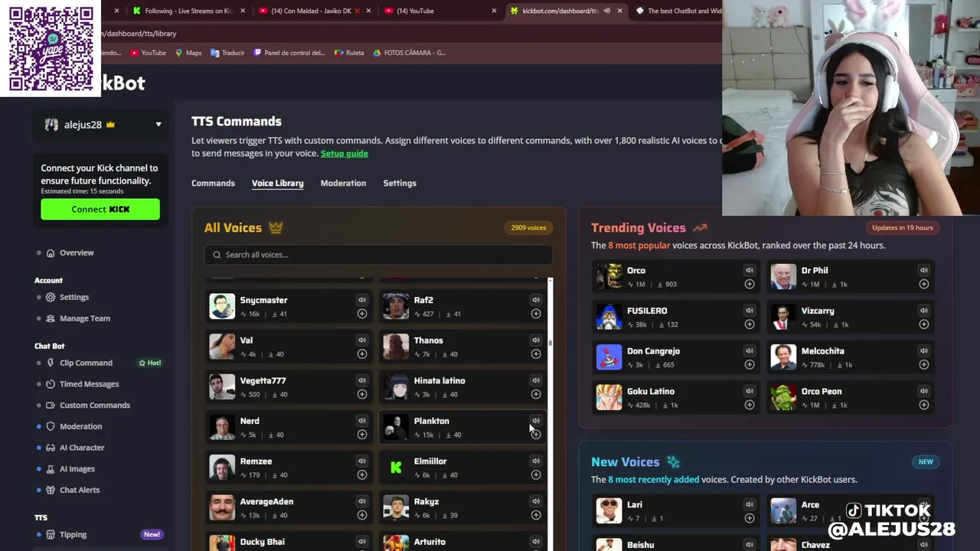Open the Ruleta bookmark
The width and height of the screenshot is (980, 551).
tap(349, 53)
